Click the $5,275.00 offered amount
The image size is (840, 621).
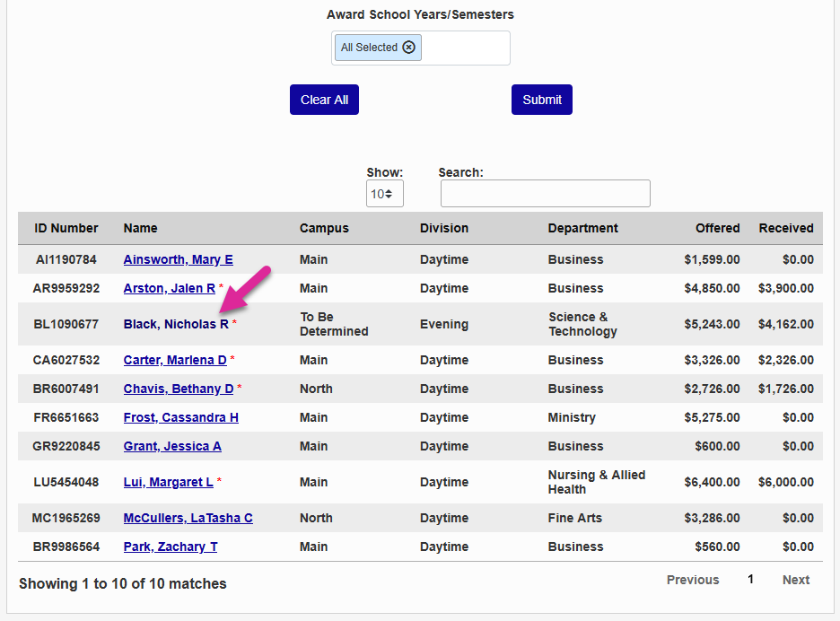[712, 417]
